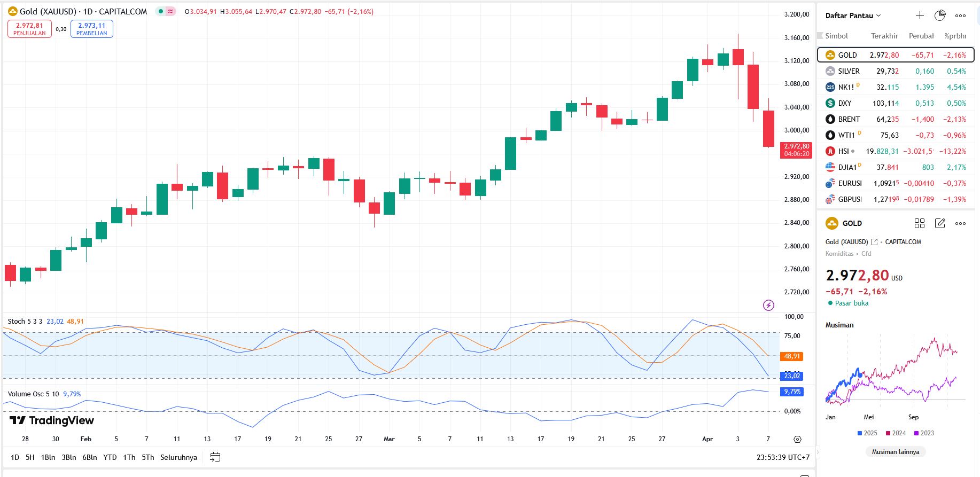Click the go-to-date calendar icon

click(215, 457)
